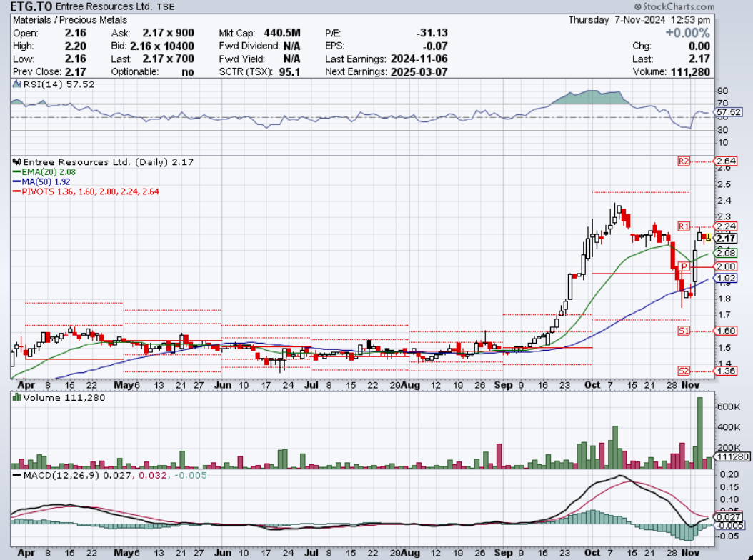Click the 1.36 S2 price tag
Image resolution: width=753 pixels, height=560 pixels.
pos(726,371)
